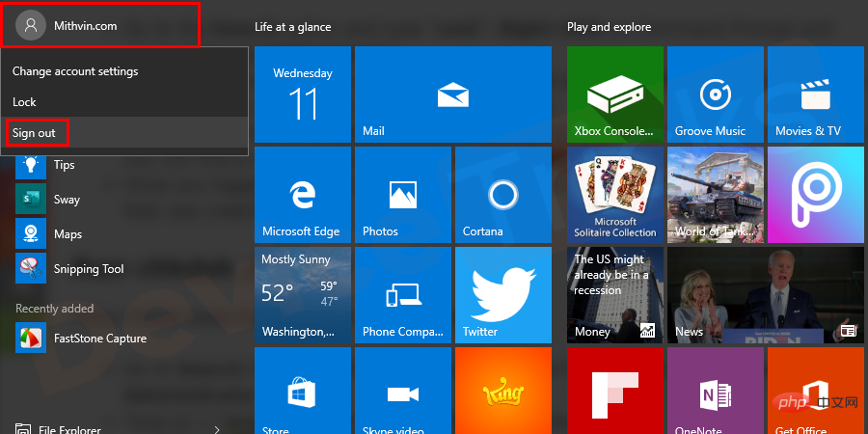
Task: Open the PicsArt tile with P logo
Action: coord(815,195)
